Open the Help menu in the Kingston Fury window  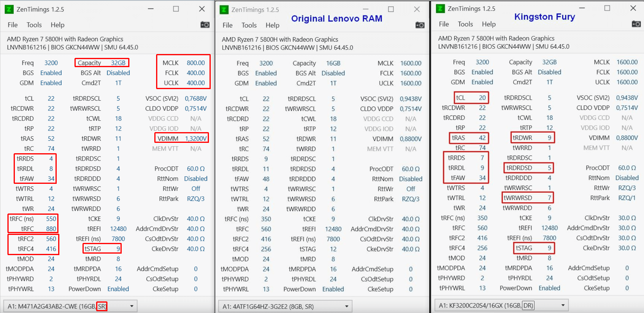[x=489, y=24]
